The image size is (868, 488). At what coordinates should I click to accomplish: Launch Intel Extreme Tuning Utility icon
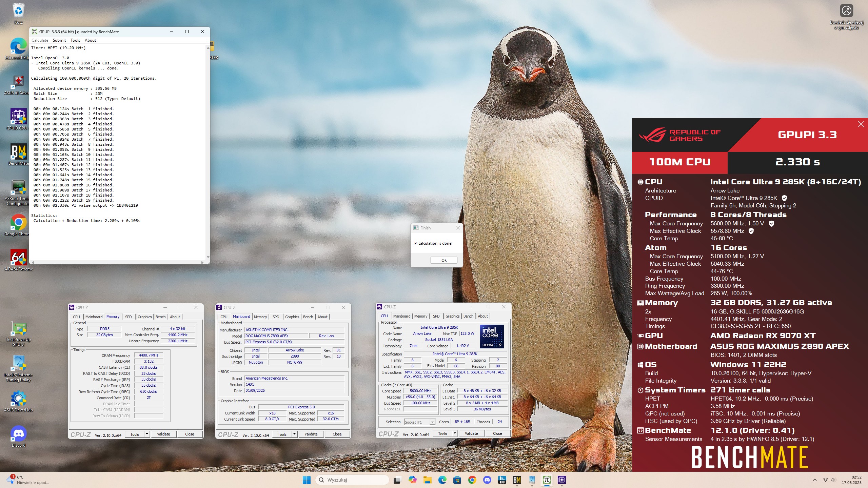(18, 369)
